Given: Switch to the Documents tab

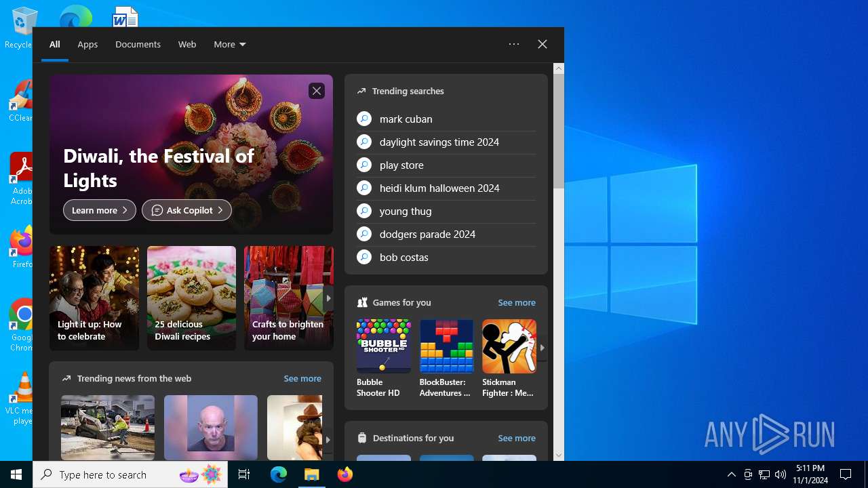Looking at the screenshot, I should point(138,44).
